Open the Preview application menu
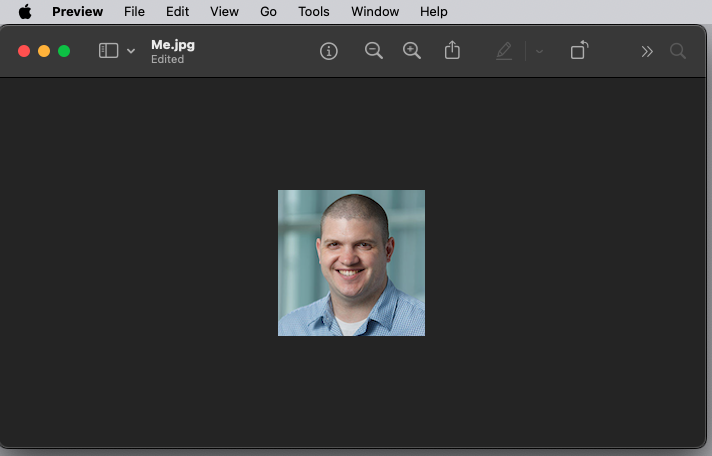 [77, 11]
